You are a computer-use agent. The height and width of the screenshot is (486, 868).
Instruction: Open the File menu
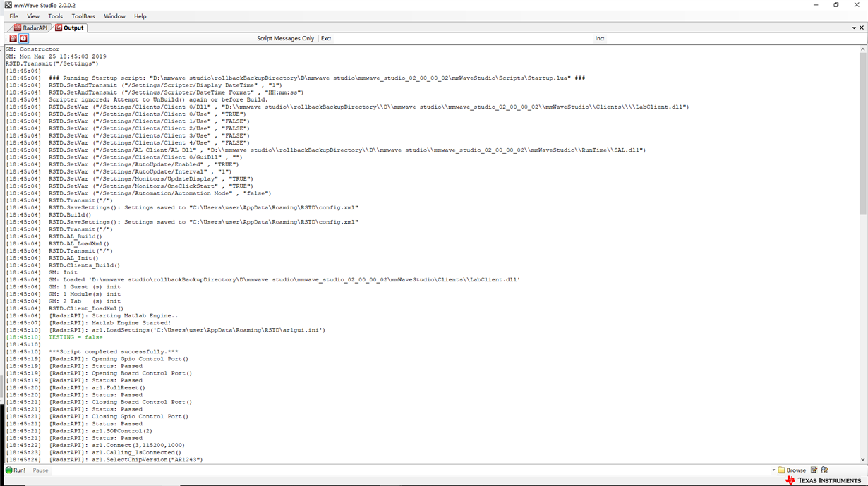(x=13, y=16)
